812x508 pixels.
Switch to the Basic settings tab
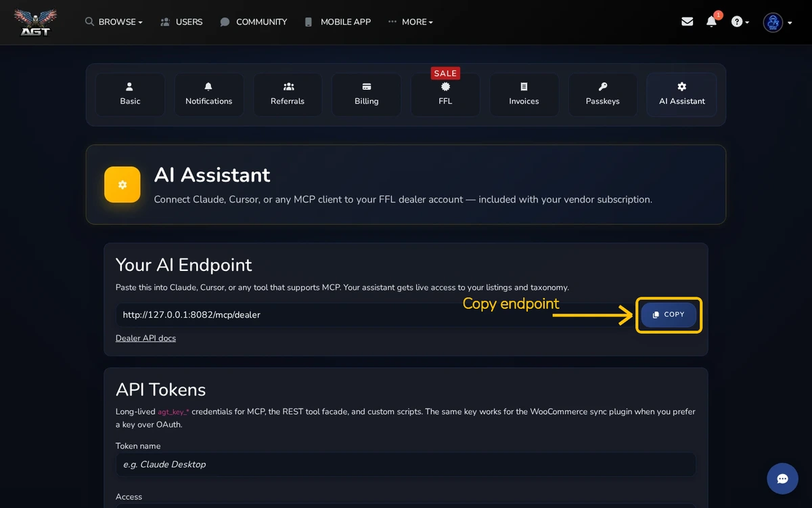coord(130,94)
